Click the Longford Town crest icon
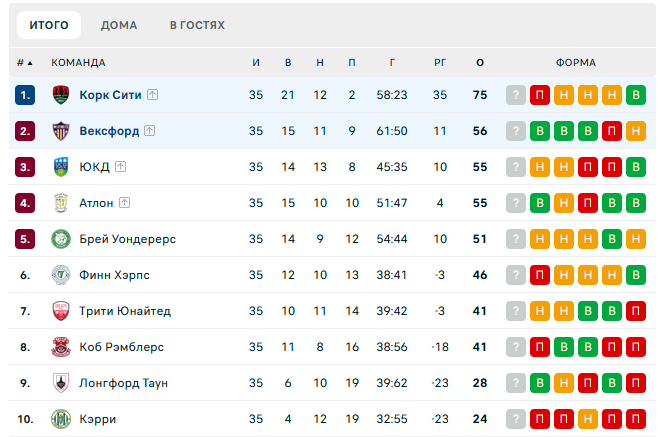Viewport: 659px width, 437px height. [x=60, y=383]
